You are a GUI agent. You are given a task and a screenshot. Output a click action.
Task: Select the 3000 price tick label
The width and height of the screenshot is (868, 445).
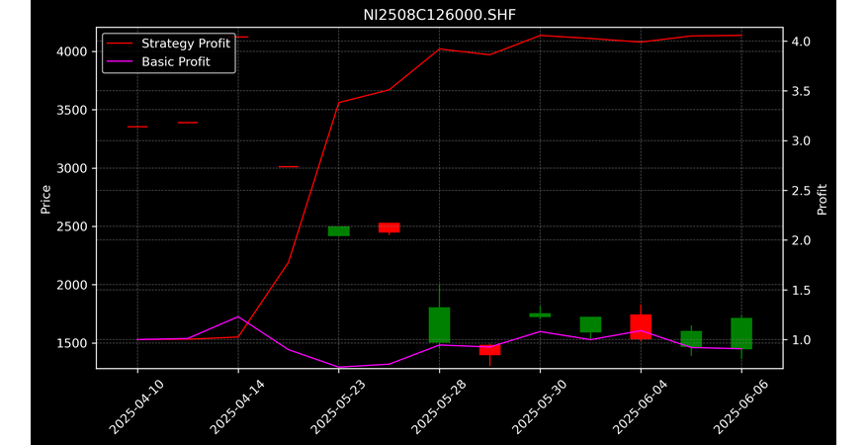[72, 168]
